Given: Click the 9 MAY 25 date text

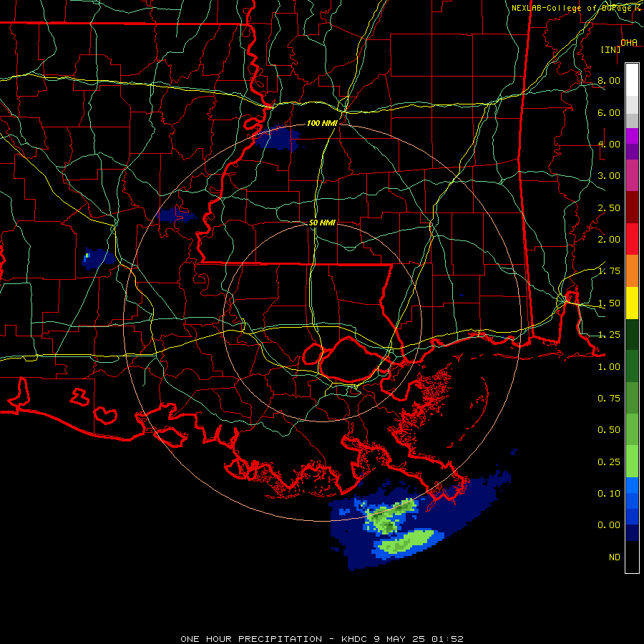Looking at the screenshot, I should [x=400, y=639].
